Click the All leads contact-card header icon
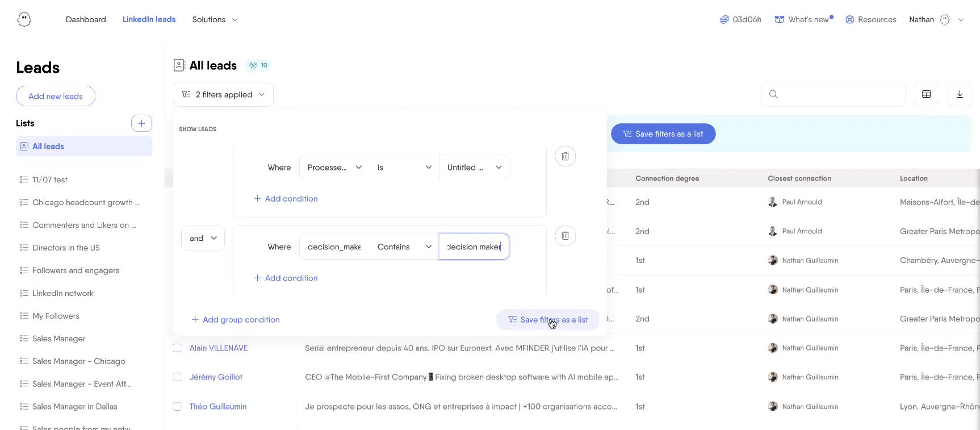The image size is (980, 430). click(x=179, y=65)
